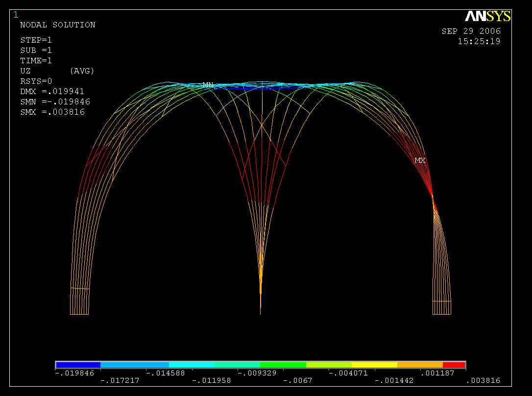Click the -.0067 legend value

pyautogui.click(x=297, y=381)
